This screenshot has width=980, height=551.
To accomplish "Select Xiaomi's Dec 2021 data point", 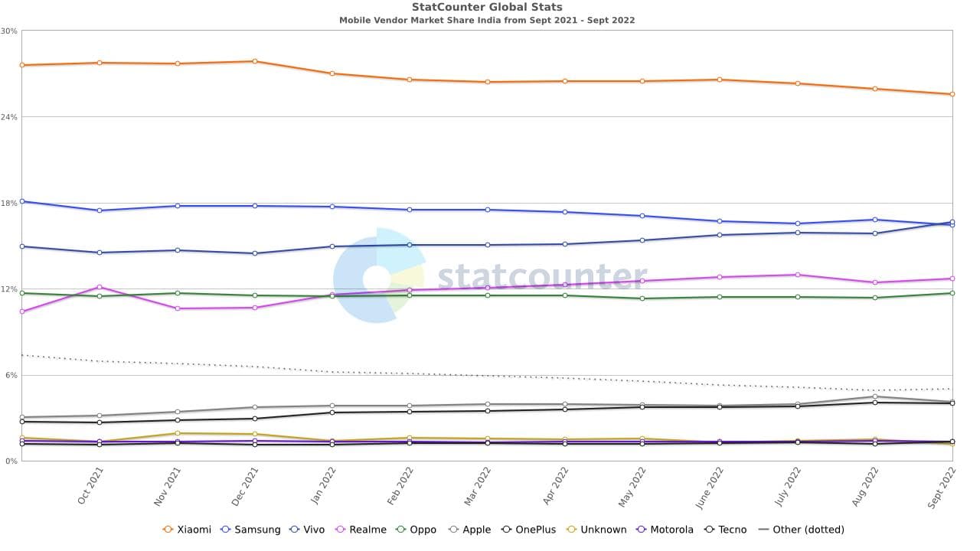I will click(254, 61).
